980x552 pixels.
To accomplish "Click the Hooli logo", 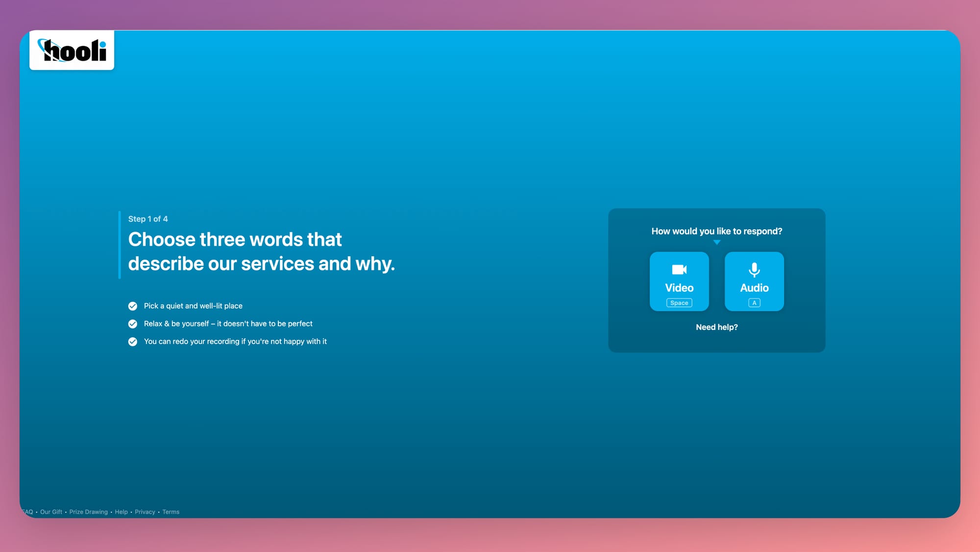I will 72,50.
